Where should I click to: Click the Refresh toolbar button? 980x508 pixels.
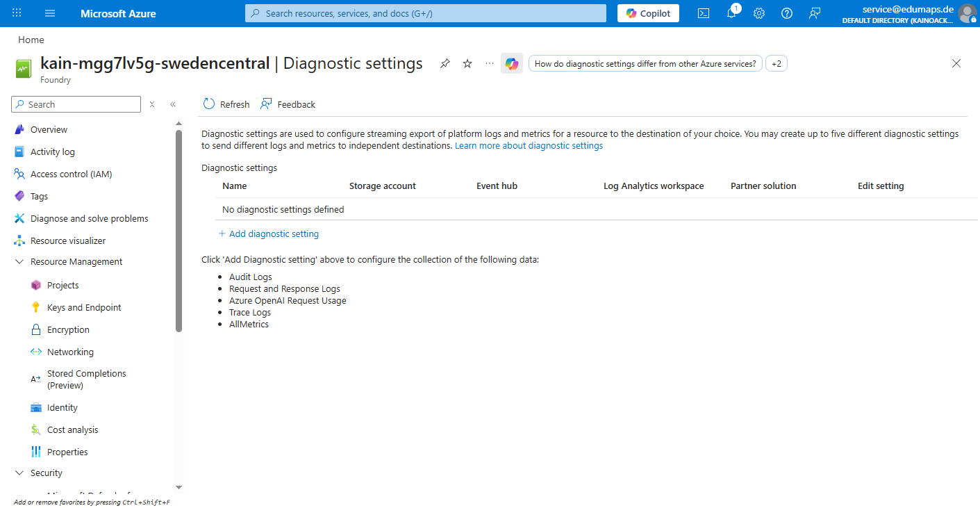tap(226, 104)
